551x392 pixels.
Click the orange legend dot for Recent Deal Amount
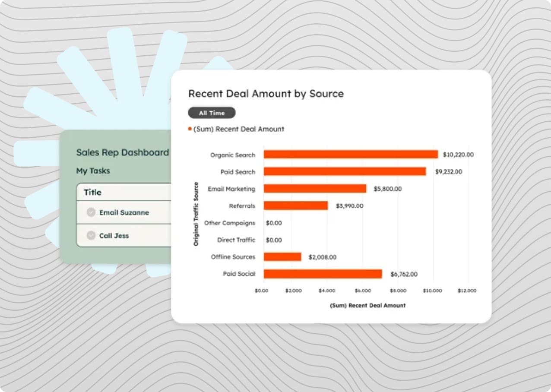click(190, 129)
